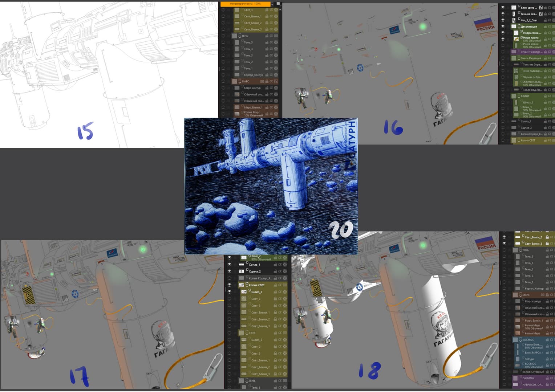Click the Чел_3_2_Свет layer thumbnail
The height and width of the screenshot is (392, 555).
[514, 20]
